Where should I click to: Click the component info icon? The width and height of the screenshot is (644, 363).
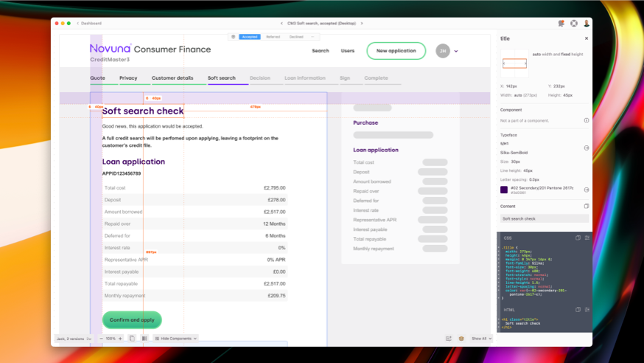587,120
